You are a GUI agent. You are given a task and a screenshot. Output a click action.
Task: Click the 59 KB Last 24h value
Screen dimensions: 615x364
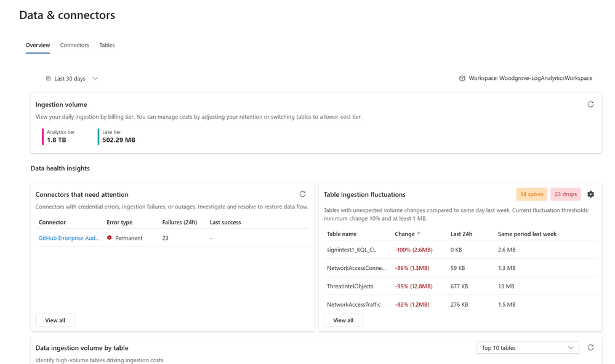(x=458, y=268)
